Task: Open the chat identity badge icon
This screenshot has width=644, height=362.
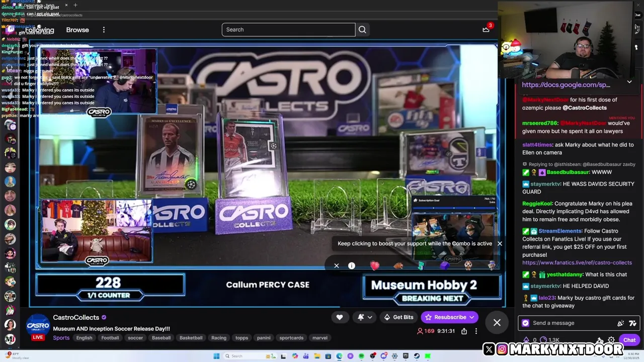Action: pos(526,323)
